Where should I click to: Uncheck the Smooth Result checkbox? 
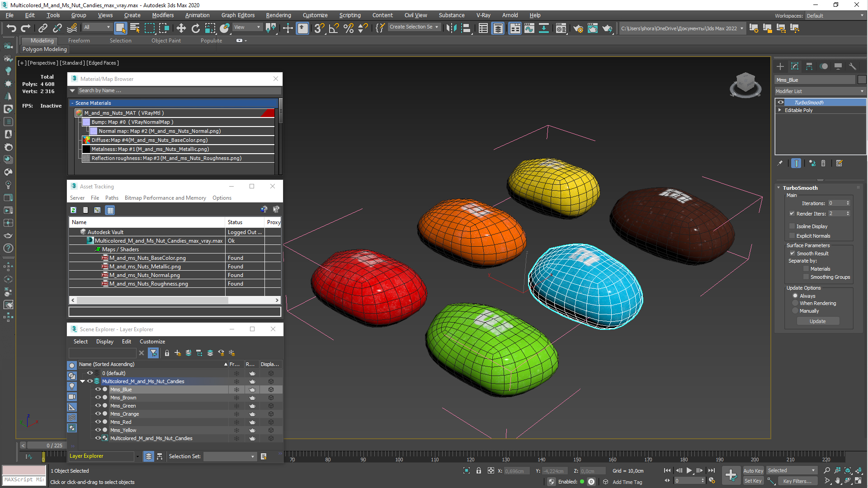[x=792, y=253]
